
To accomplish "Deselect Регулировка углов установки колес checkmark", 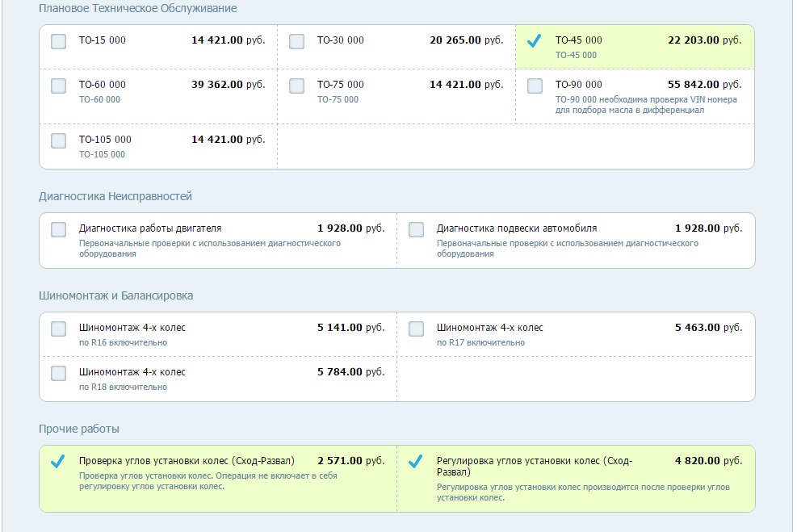I will click(416, 461).
